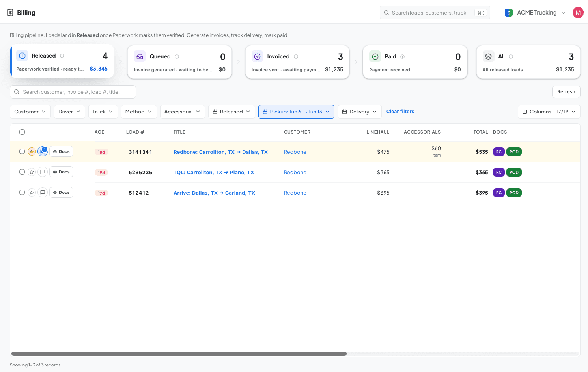
Task: Toggle the select-all header checkbox
Action: coord(22,132)
